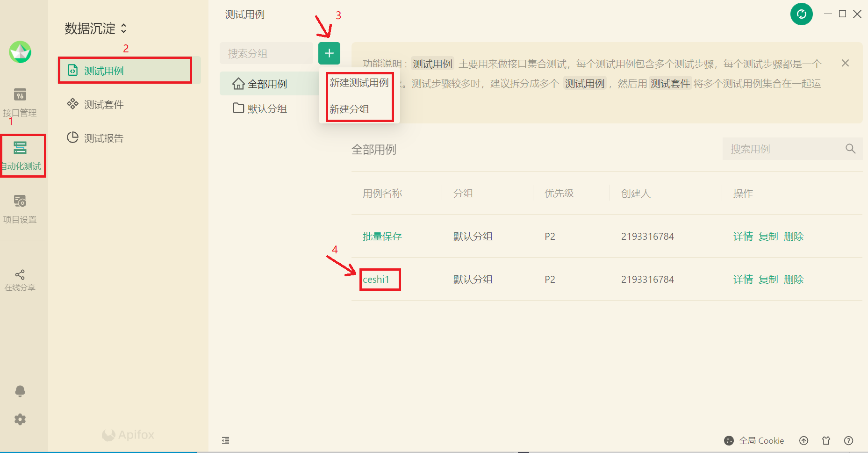Click the magnifier search icon
Image resolution: width=868 pixels, height=453 pixels.
851,149
